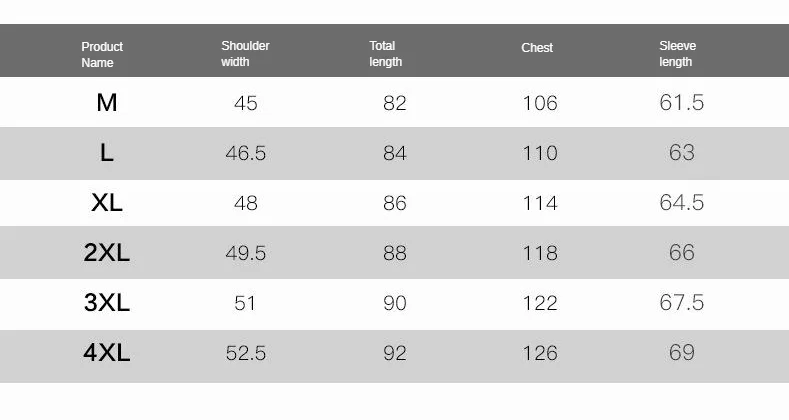Select the Chest column header
The height and width of the screenshot is (420, 789).
click(537, 48)
